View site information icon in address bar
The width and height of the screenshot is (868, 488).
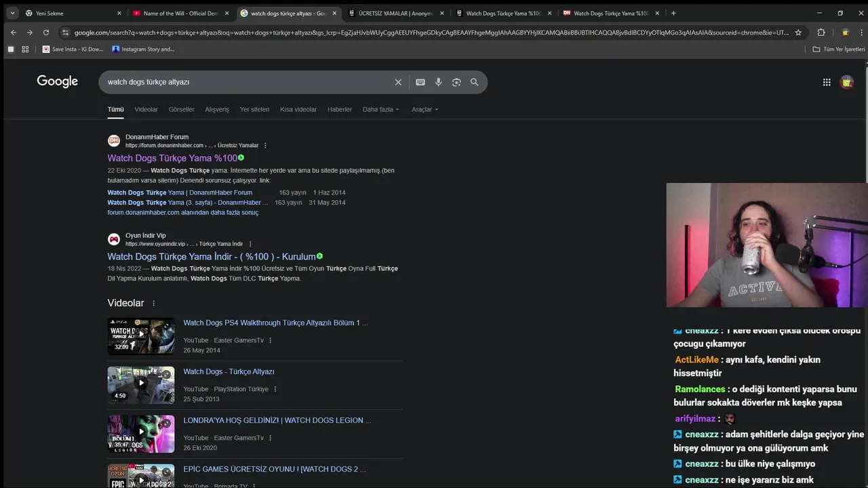pyautogui.click(x=65, y=33)
